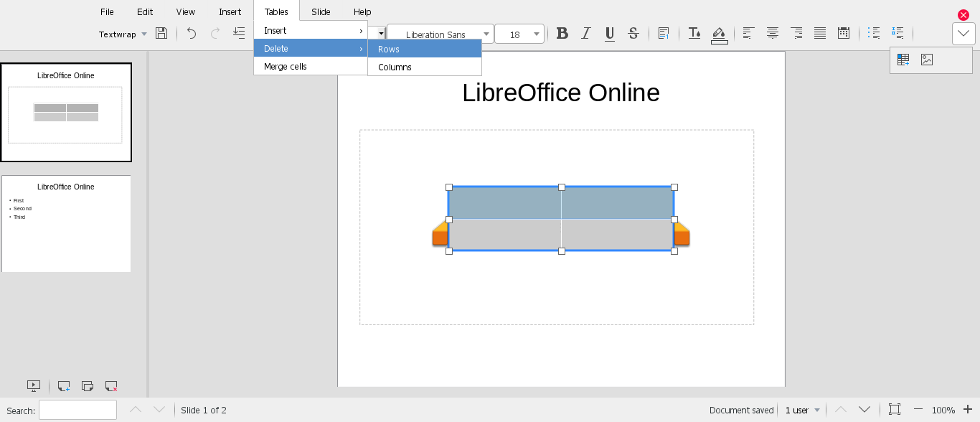
Task: Start the slideshow presentation
Action: click(x=33, y=386)
